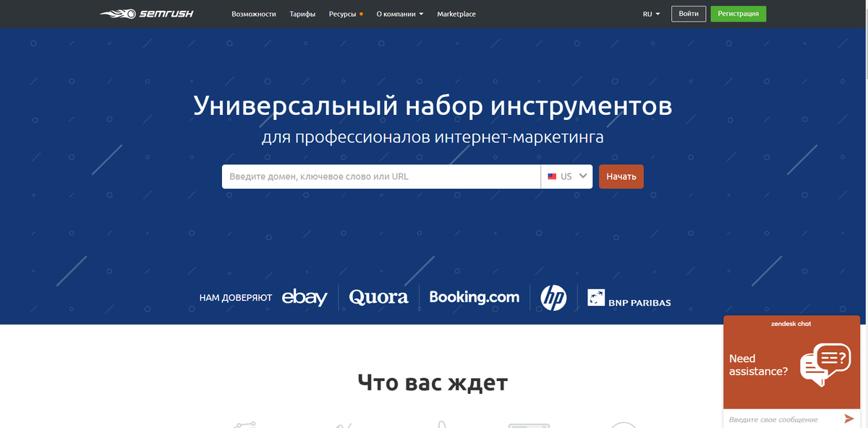Click the Универсальный набор инструментов headline

433,106
